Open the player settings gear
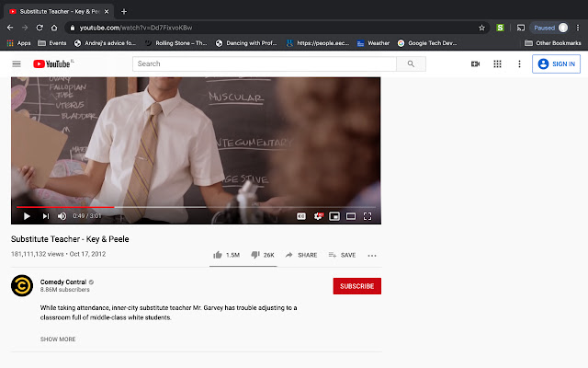This screenshot has width=588, height=368. [319, 216]
